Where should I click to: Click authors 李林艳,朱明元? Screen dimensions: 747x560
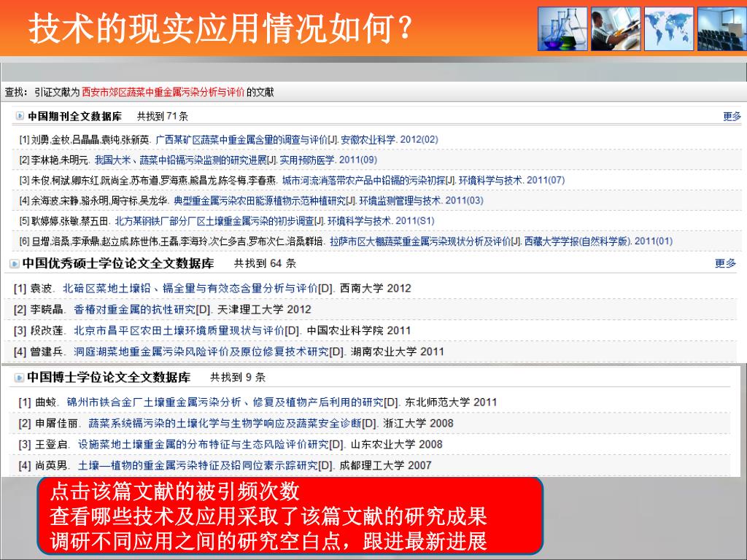pos(60,160)
